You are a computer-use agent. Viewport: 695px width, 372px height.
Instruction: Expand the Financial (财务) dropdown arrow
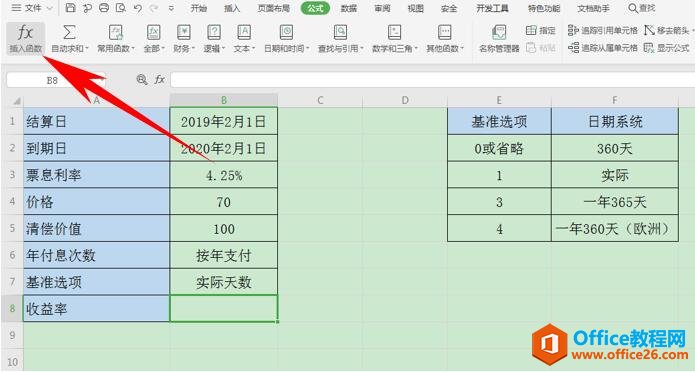193,48
